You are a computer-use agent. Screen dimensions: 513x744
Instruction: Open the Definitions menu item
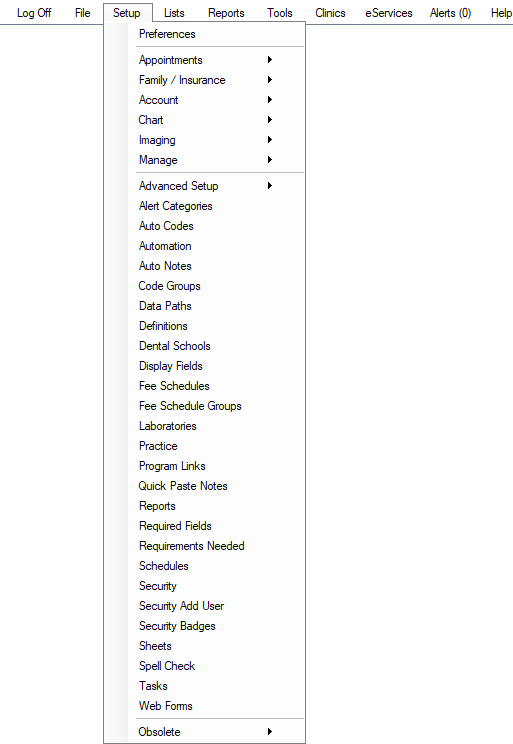(x=204, y=326)
